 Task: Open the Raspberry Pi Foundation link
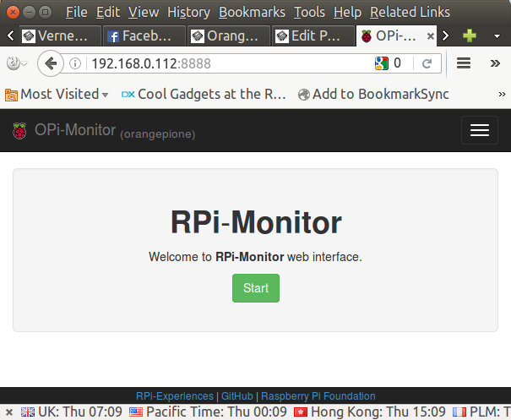point(318,396)
